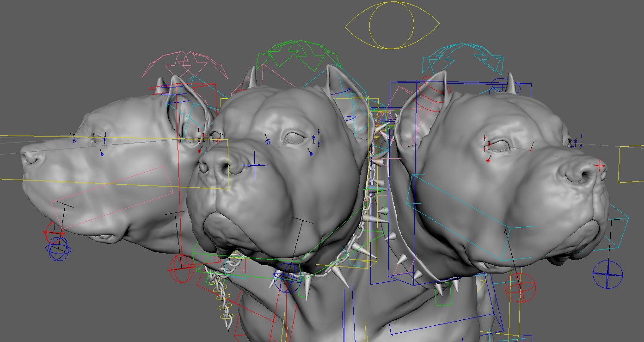This screenshot has width=644, height=342.
Task: Select the red sphere control under right head
Action: pyautogui.click(x=520, y=287)
